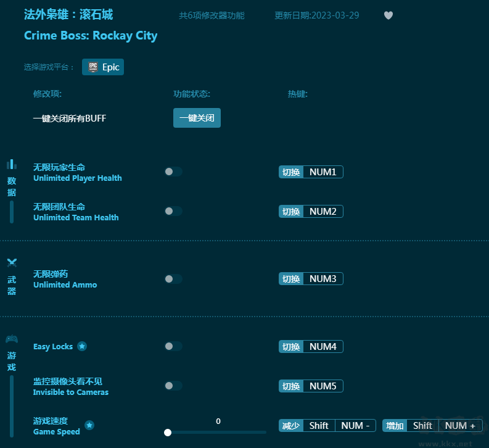Click the Easy Locks label
489x448 pixels.
(53, 347)
